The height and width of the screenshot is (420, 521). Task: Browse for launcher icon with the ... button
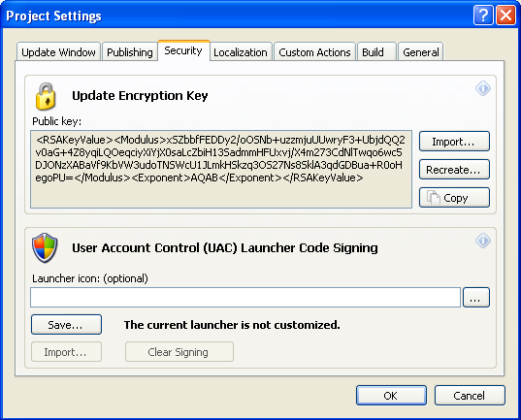point(476,298)
